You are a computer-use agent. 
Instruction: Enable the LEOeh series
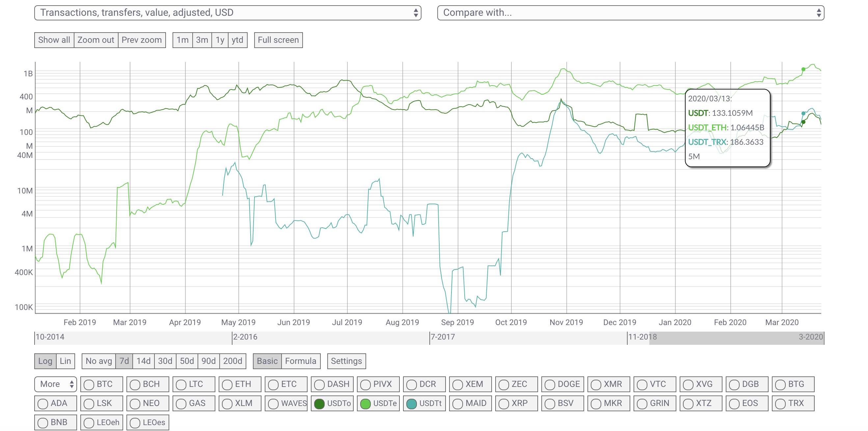point(102,422)
